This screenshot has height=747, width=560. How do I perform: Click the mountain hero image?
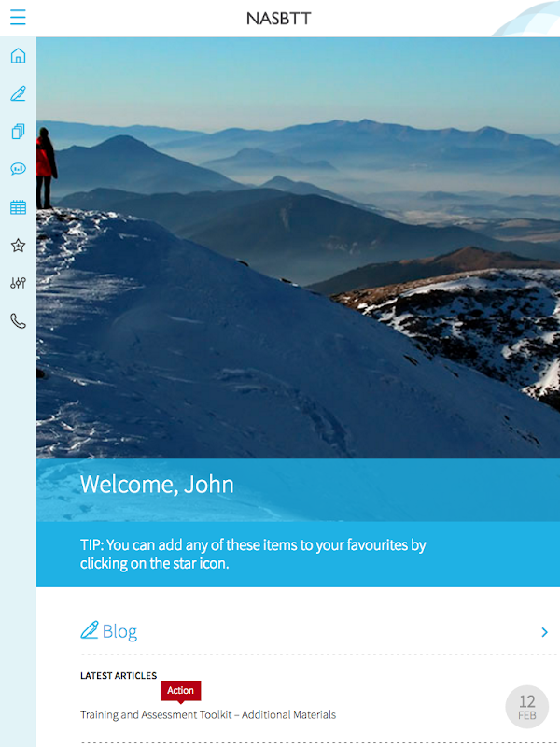point(298,247)
